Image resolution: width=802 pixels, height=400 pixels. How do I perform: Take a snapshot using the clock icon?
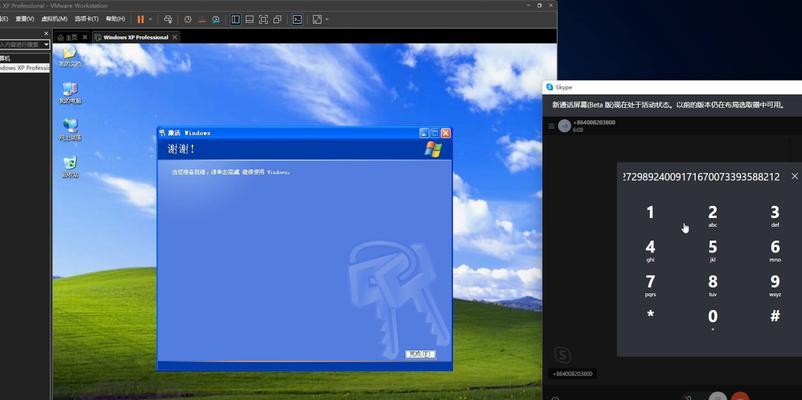pyautogui.click(x=188, y=19)
